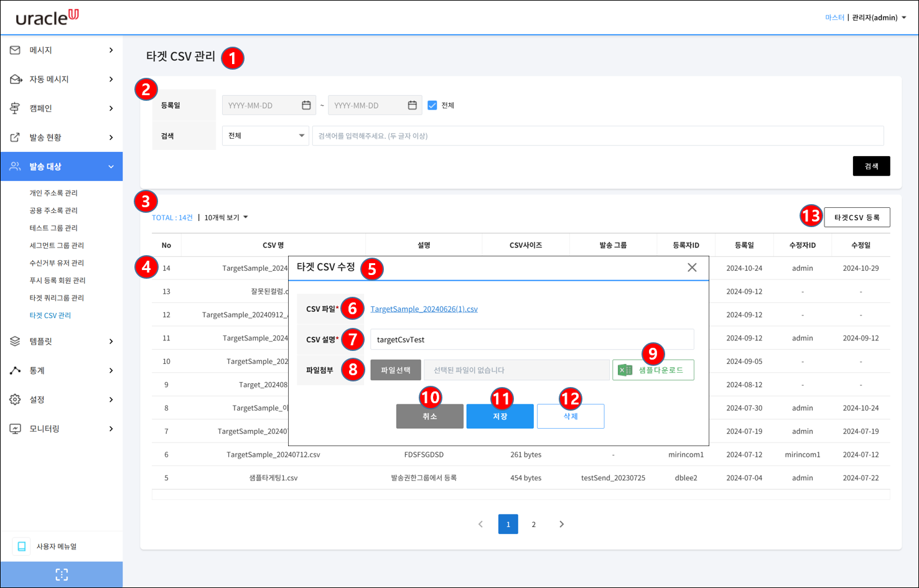Expand the 자동 메시지 menu chevron

pos(111,79)
